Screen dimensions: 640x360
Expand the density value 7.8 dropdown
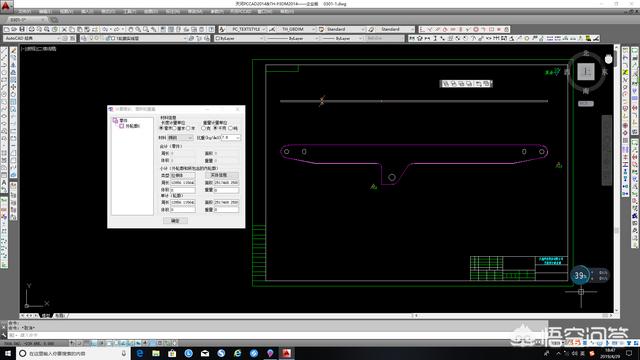point(231,138)
